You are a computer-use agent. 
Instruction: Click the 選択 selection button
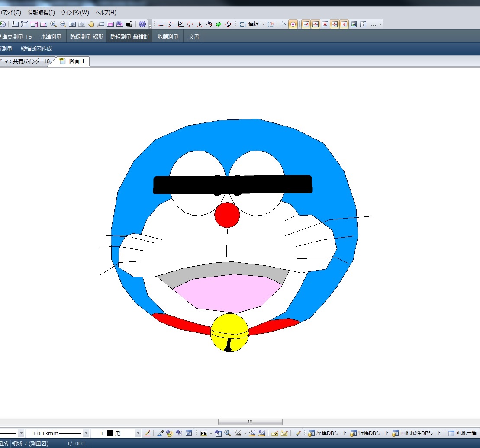tap(249, 24)
